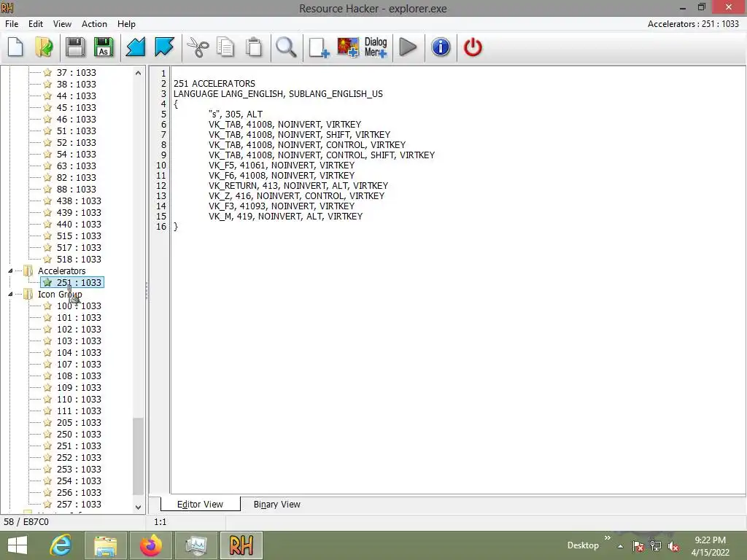Image resolution: width=747 pixels, height=560 pixels.
Task: Select tree item 518 : 1033
Action: click(x=79, y=260)
